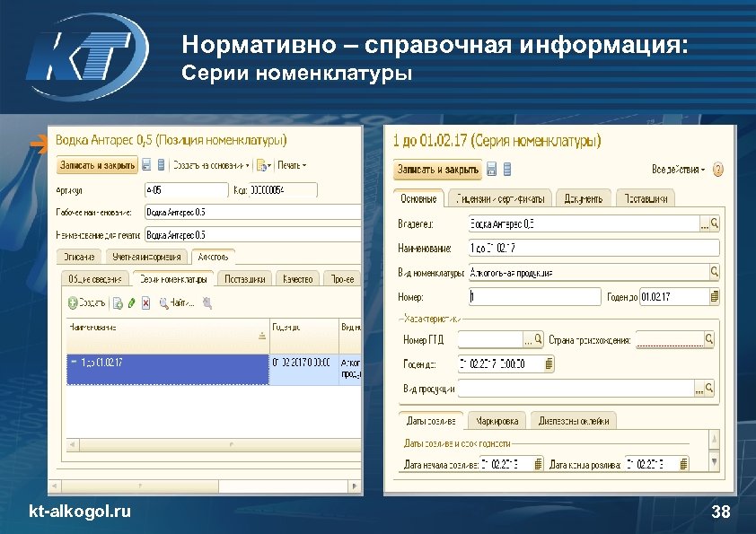756x534 pixels.
Task: Switch to Диапазоны оклейки tab
Action: 574,421
